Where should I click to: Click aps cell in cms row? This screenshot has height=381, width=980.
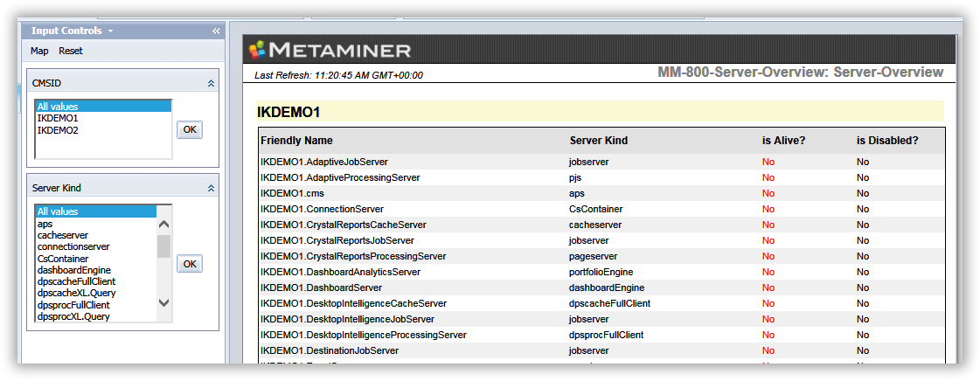point(577,194)
